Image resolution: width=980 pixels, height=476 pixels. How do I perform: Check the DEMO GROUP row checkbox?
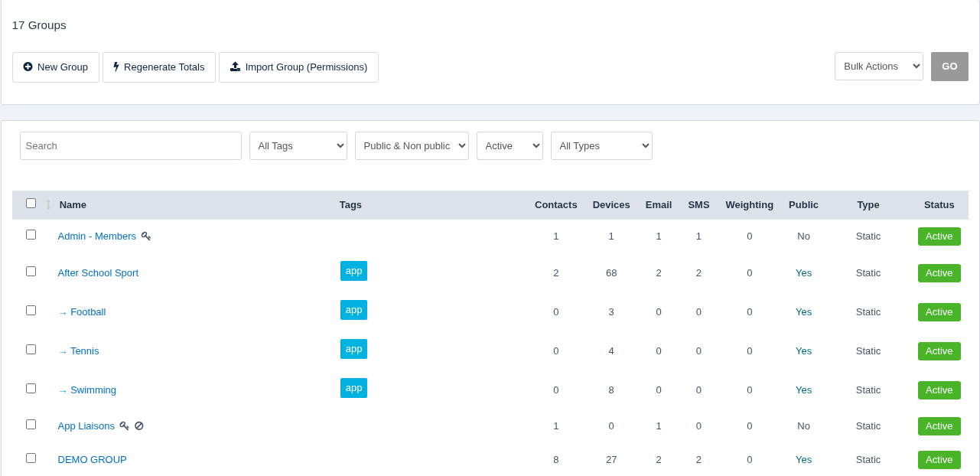31,458
